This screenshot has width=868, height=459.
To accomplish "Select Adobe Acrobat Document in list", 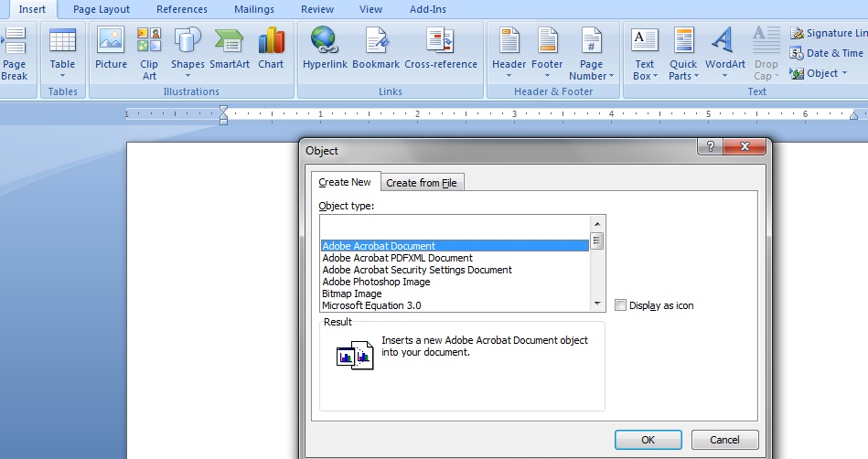I will (455, 246).
